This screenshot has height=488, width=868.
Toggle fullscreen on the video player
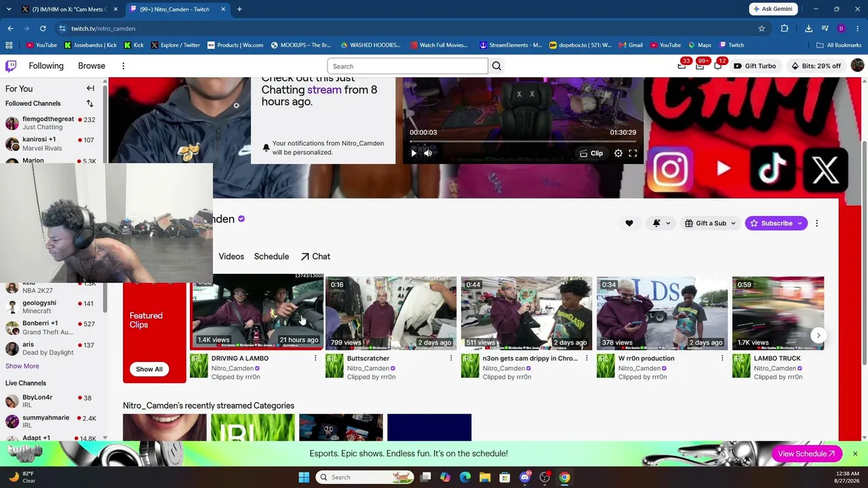[633, 154]
